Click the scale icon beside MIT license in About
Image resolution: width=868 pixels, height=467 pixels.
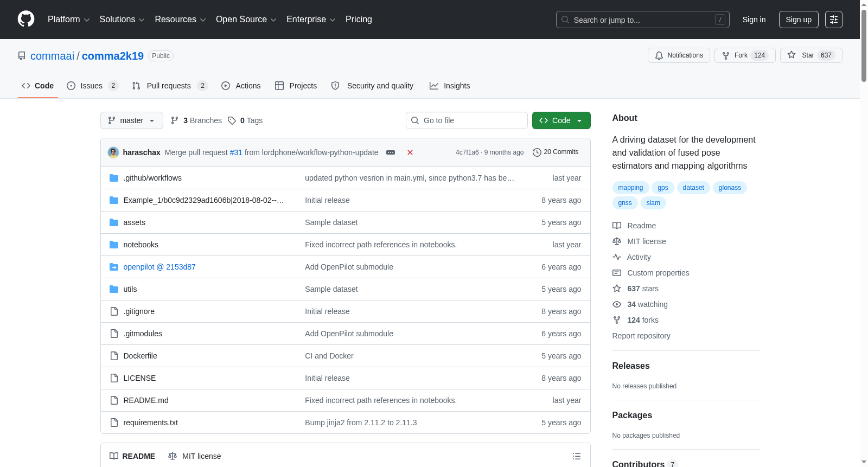click(x=617, y=241)
